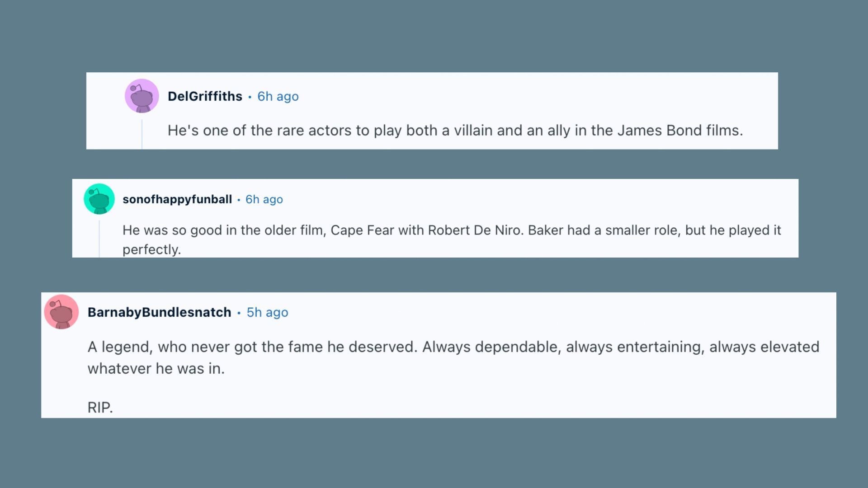Screen dimensions: 868x488
Task: Click the comment starting 'He was so good'
Action: point(451,230)
